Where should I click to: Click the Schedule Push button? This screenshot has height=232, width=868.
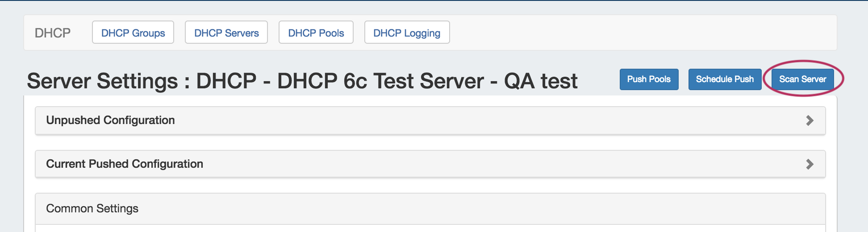click(725, 79)
